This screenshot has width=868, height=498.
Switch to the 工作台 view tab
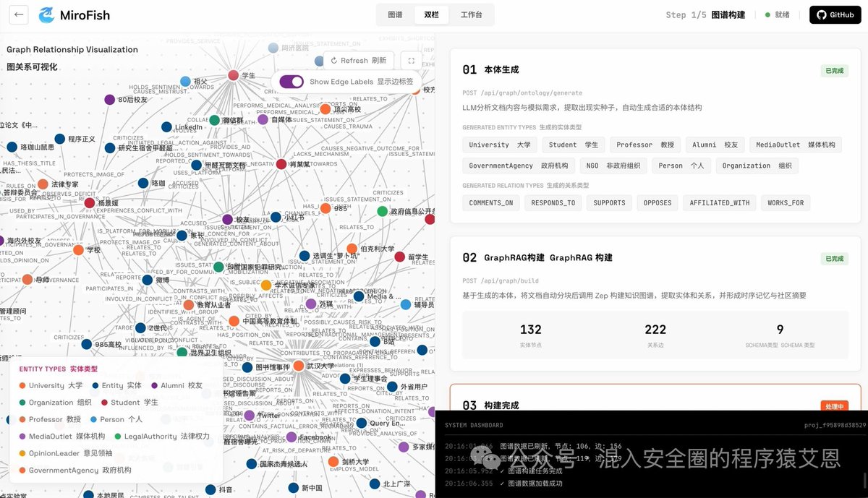point(471,14)
